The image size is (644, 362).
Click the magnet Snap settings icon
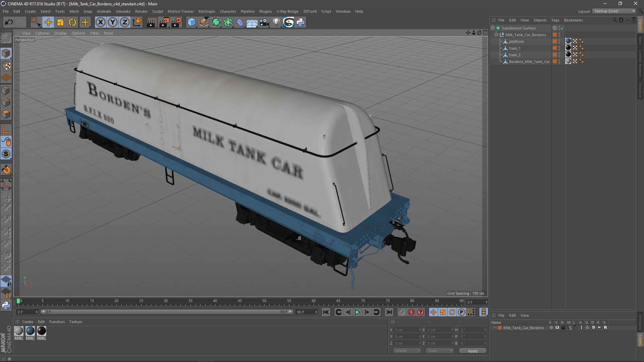(x=6, y=170)
